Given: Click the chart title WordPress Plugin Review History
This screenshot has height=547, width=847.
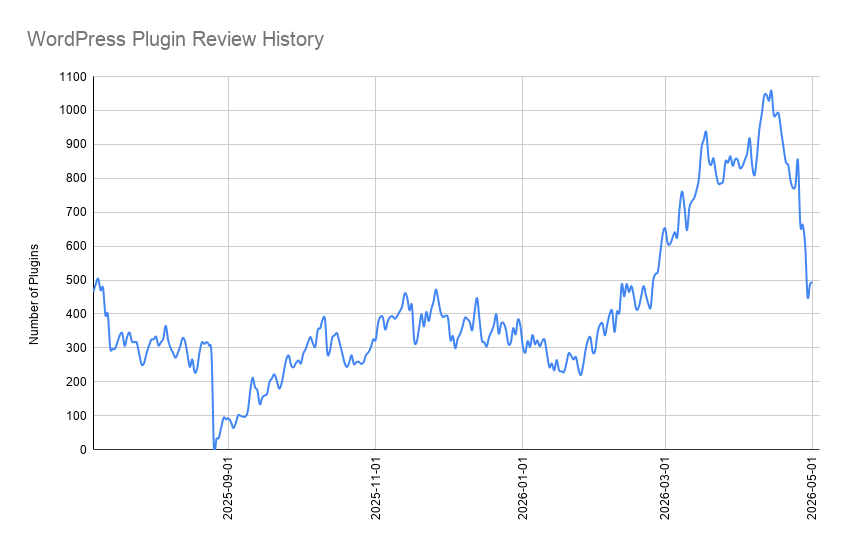Looking at the screenshot, I should (175, 39).
